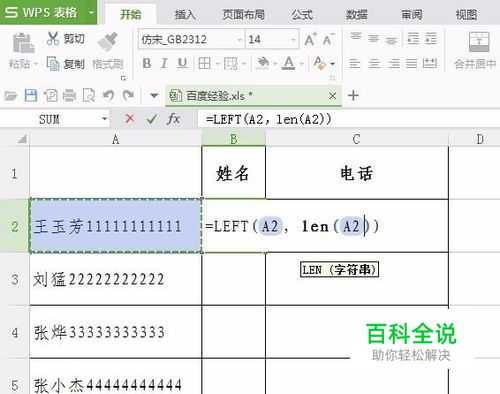This screenshot has height=394, width=500.
Task: Close the 百度经验.xls document tab
Action: 332,96
